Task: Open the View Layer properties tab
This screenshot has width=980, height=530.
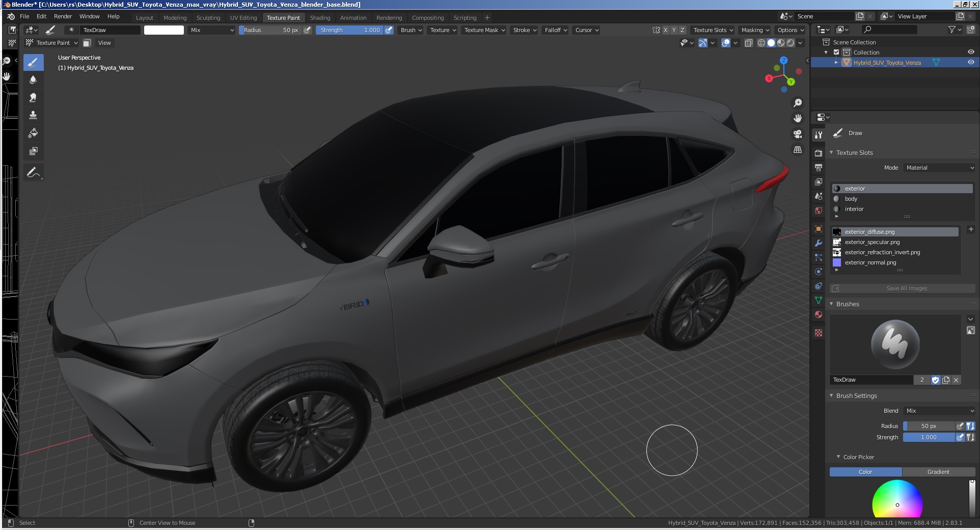Action: (819, 182)
